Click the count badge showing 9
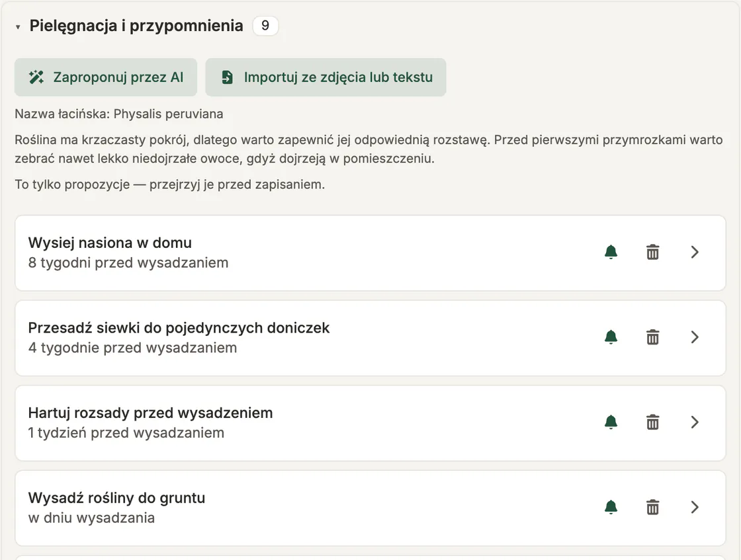 pyautogui.click(x=265, y=26)
